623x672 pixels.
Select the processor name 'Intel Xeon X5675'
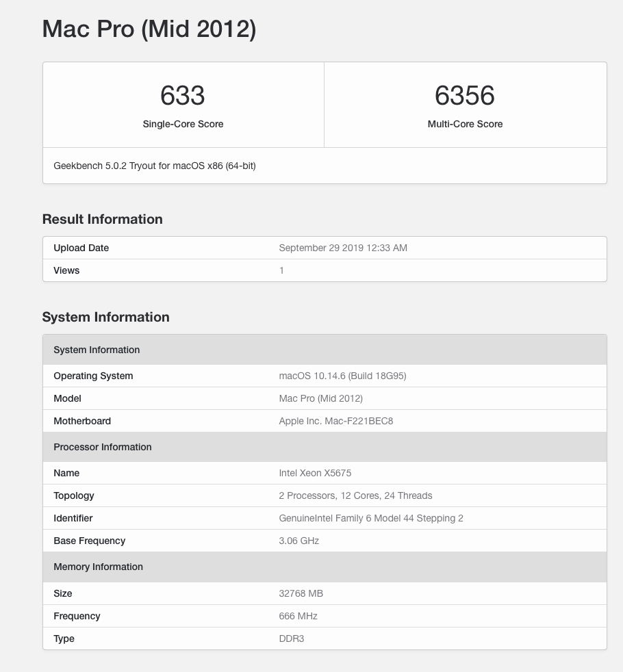point(315,473)
